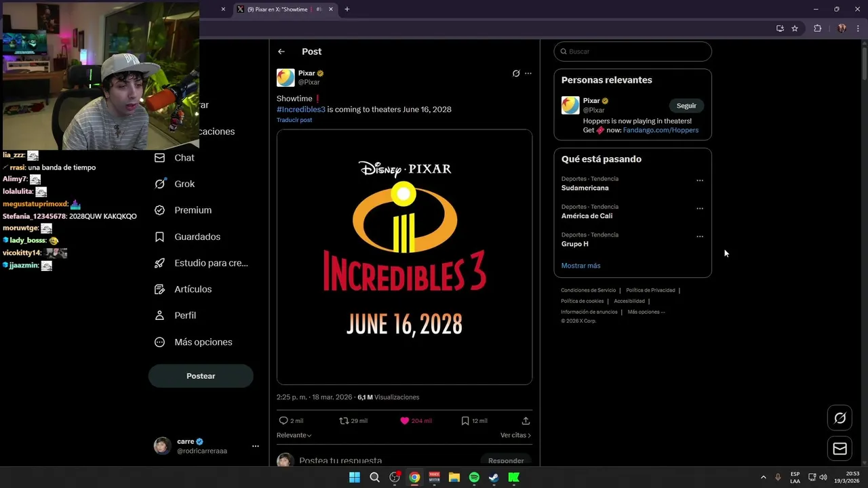Click the carre profile avatar
This screenshot has width=868, height=488.
(163, 446)
